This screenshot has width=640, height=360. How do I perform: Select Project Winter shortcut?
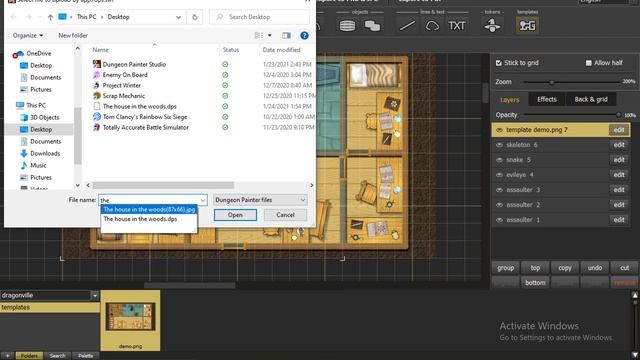click(122, 85)
